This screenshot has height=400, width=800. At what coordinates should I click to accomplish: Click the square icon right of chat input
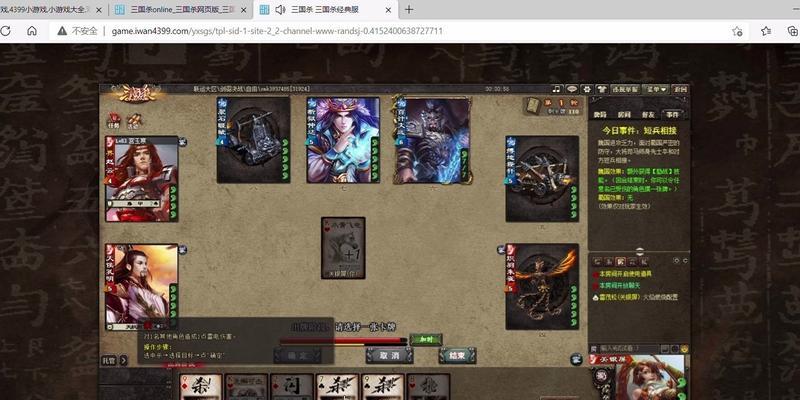665,349
